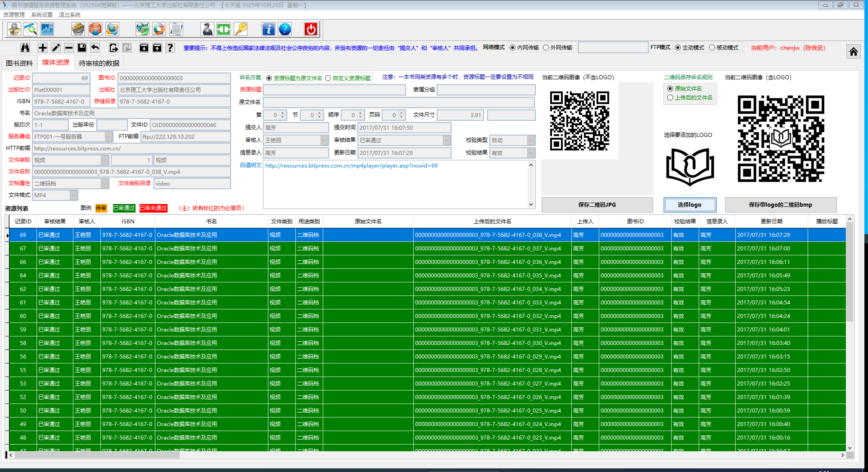
Task: Open the 审核结果 dropdown
Action: (x=447, y=140)
